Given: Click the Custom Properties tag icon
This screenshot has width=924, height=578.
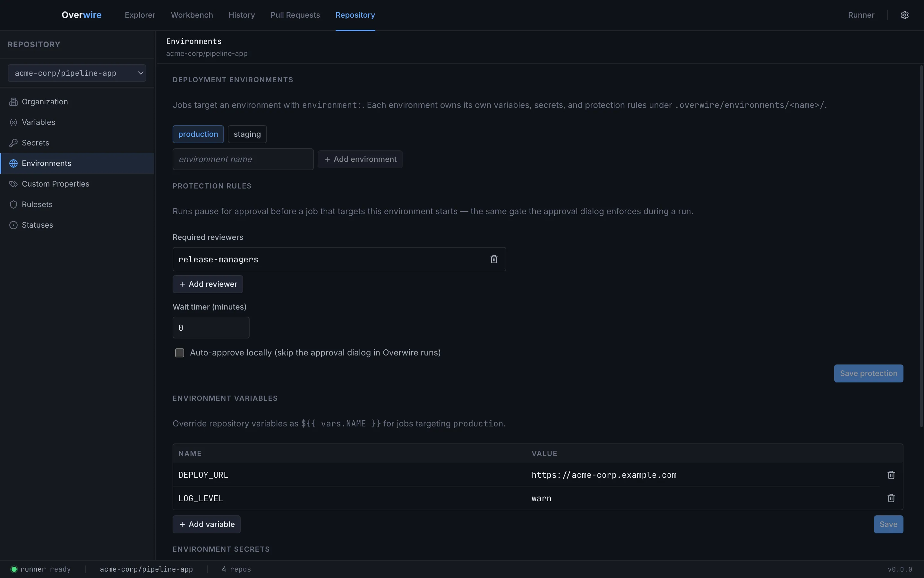Looking at the screenshot, I should (13, 184).
